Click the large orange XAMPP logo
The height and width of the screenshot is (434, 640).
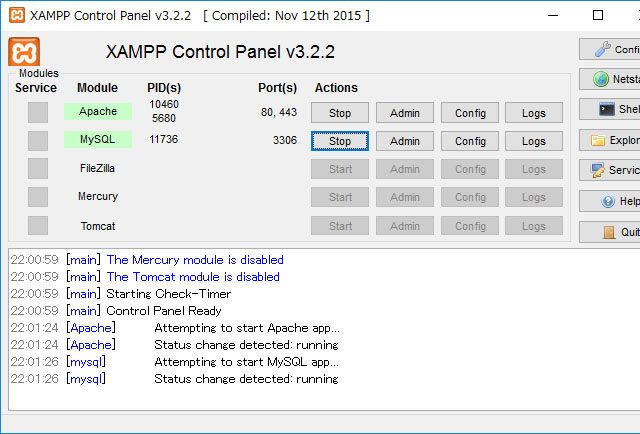point(24,51)
